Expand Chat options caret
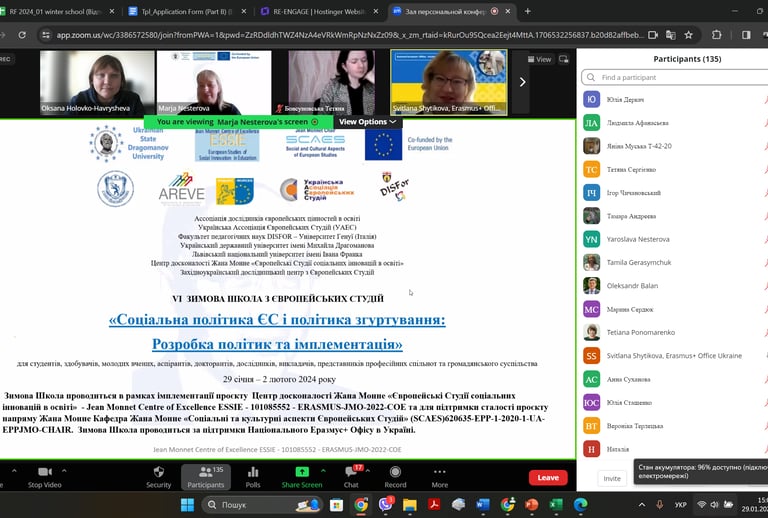 [367, 471]
